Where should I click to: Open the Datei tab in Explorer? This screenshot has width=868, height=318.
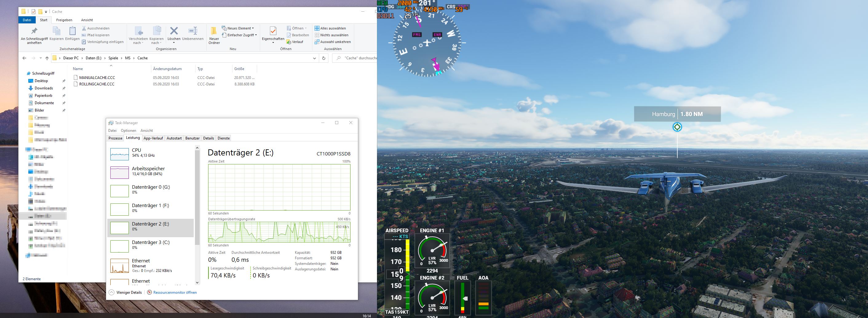point(27,20)
